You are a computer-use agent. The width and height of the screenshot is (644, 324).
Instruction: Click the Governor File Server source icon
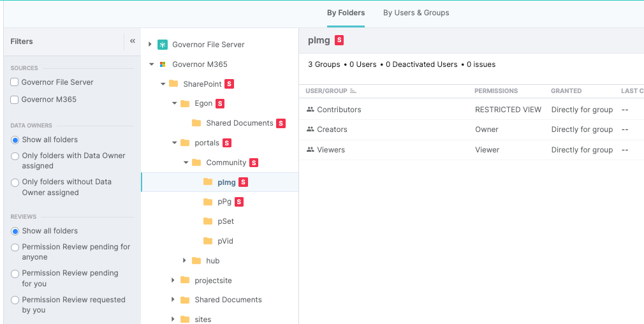(x=163, y=45)
